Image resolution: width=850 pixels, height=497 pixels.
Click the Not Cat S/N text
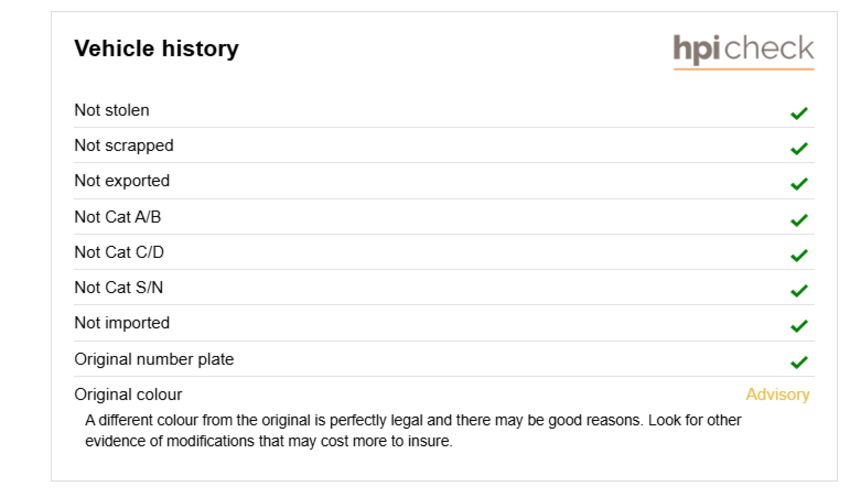pos(118,287)
